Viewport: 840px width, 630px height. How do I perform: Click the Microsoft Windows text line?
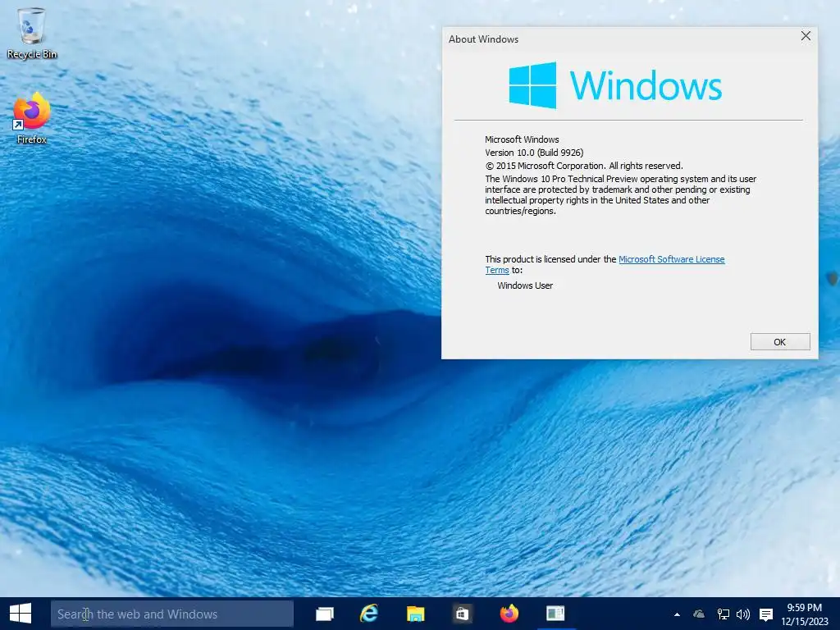[x=522, y=139]
